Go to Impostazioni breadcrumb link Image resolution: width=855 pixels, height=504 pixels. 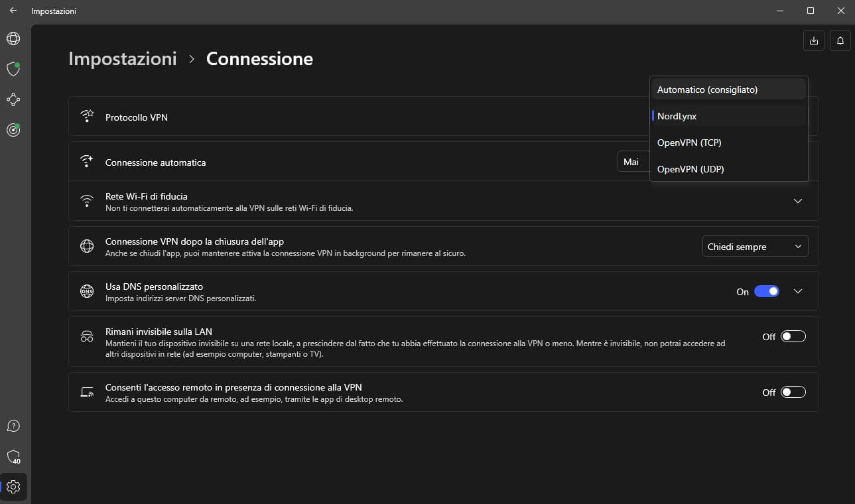tap(123, 58)
